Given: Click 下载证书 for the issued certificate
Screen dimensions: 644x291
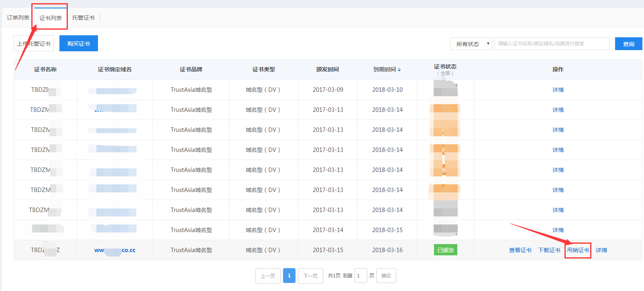Looking at the screenshot, I should tap(549, 250).
